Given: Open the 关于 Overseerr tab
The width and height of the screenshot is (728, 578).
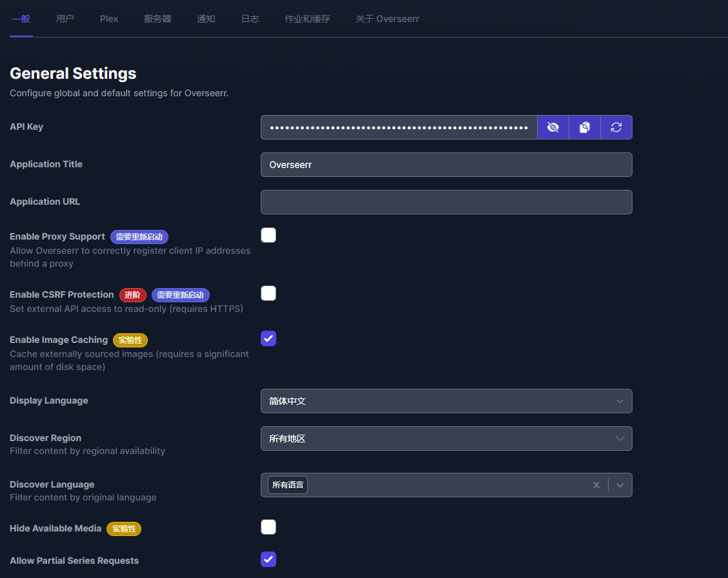Looking at the screenshot, I should [x=387, y=19].
